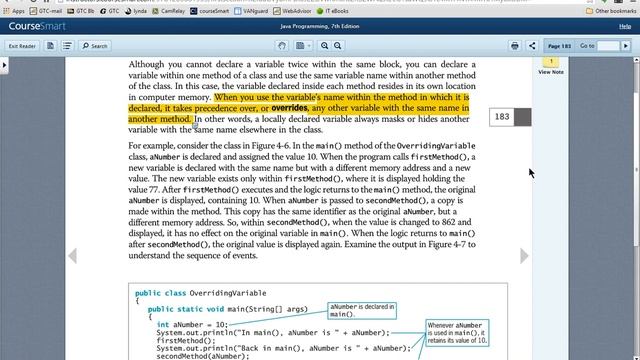Go to the next page arrow
The width and height of the screenshot is (640, 360).
524,256
